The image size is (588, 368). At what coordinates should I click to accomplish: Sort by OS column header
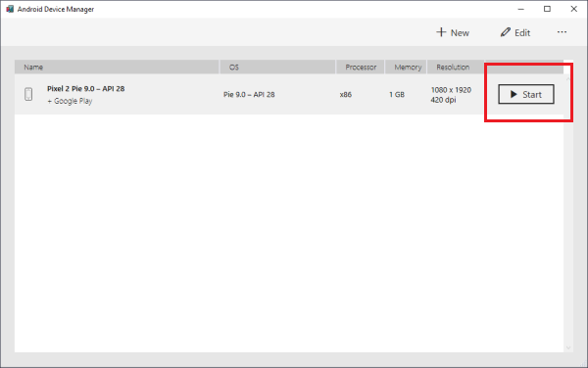tap(277, 67)
